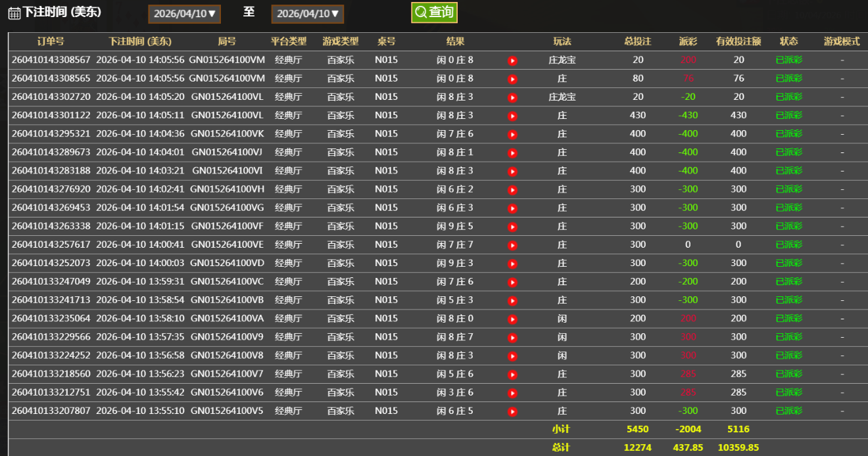Open the start date dropdown
This screenshot has height=456, width=868.
coord(184,14)
